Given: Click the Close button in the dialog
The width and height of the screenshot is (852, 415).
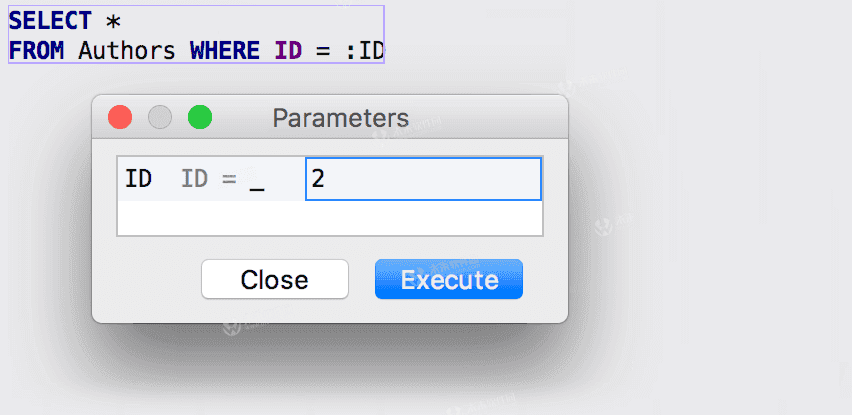Looking at the screenshot, I should pos(274,279).
